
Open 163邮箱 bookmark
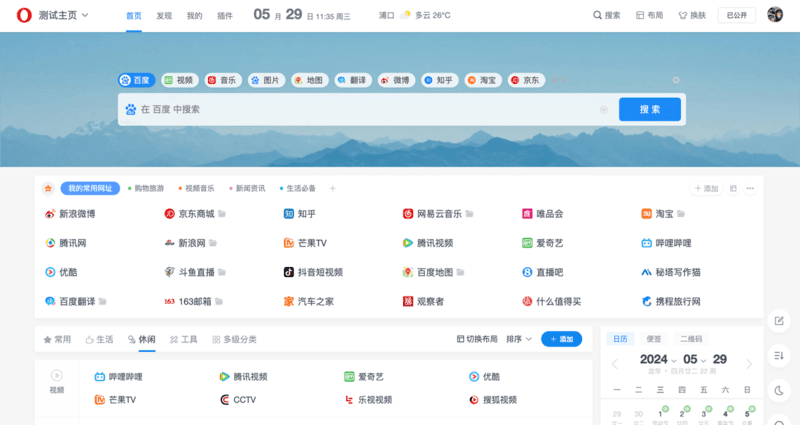188,302
